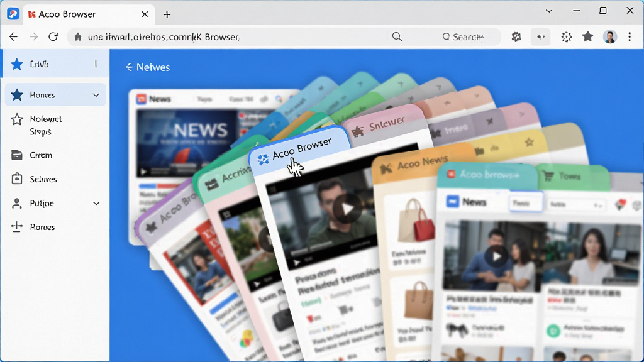This screenshot has height=362, width=644.
Task: Play the couple video in the News card
Action: click(x=497, y=256)
